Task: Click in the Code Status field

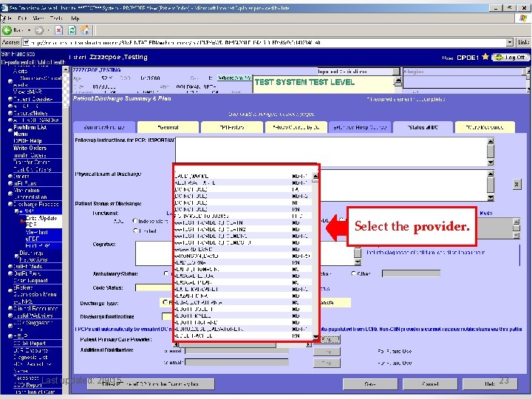Action: 154,287
